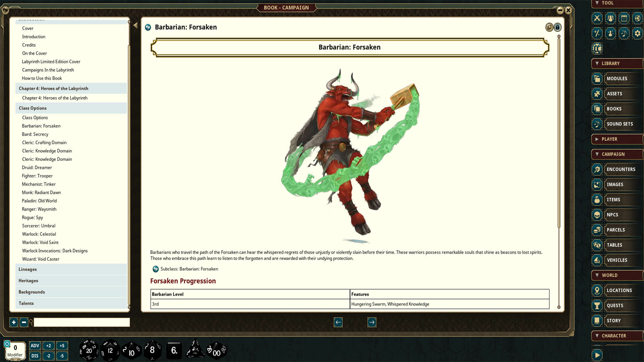Collapse the CAMPAIGN section header
Screen dimensions: 644x362
pyautogui.click(x=617, y=154)
